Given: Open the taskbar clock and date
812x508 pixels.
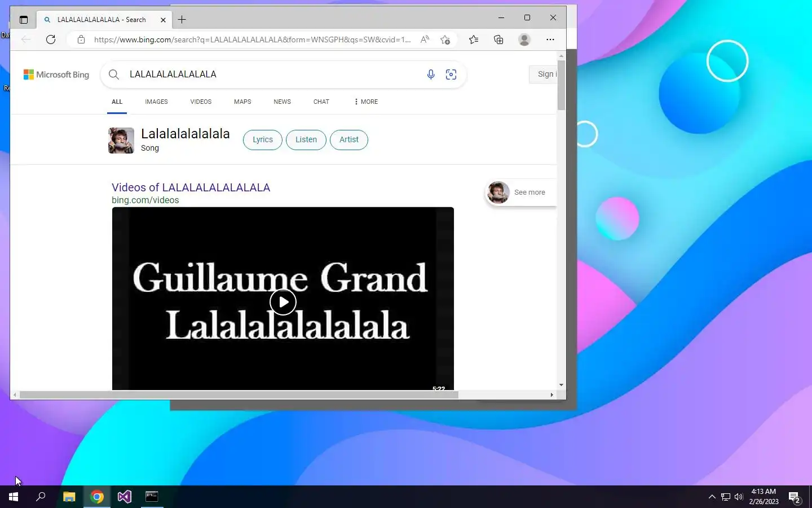Looking at the screenshot, I should pos(764,497).
